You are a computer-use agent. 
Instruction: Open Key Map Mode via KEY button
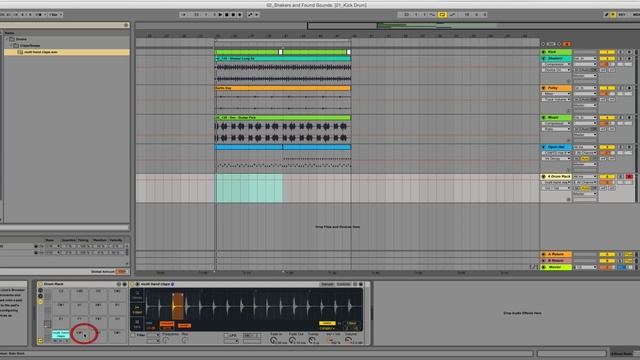[x=622, y=15]
